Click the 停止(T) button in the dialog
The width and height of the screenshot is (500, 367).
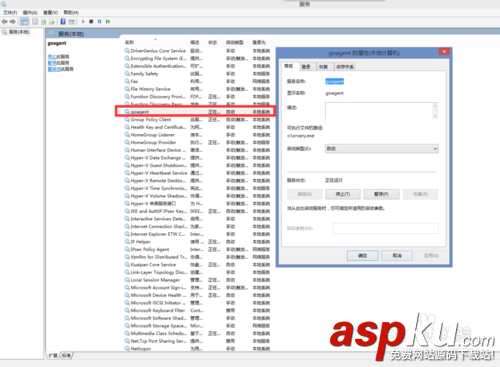click(x=343, y=194)
